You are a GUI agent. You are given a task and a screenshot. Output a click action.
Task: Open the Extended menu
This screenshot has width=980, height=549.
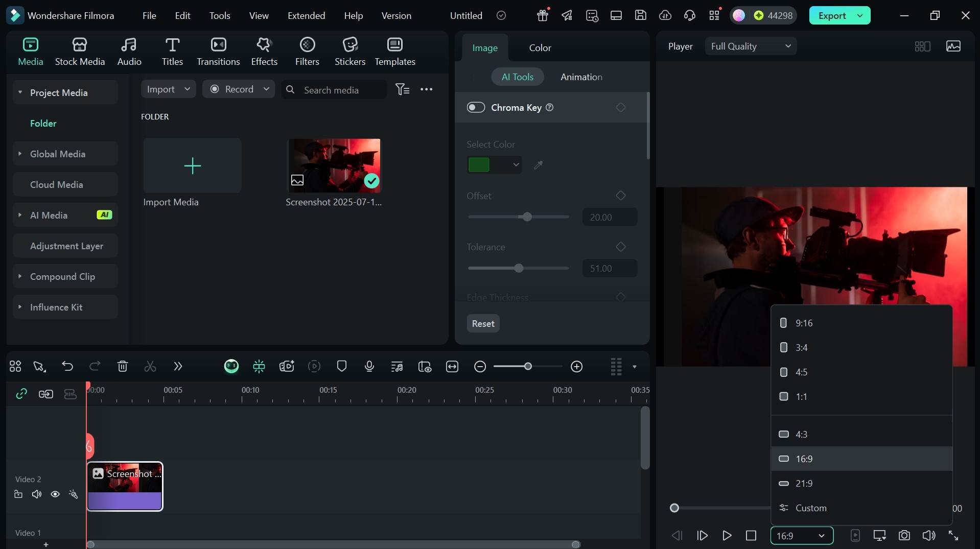click(306, 15)
